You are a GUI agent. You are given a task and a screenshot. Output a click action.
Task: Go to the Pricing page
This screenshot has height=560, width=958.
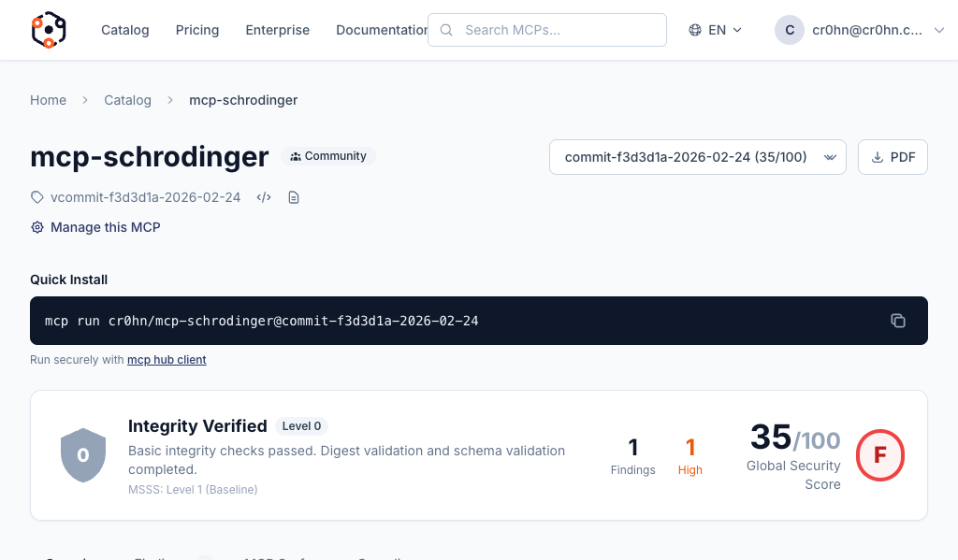point(197,30)
